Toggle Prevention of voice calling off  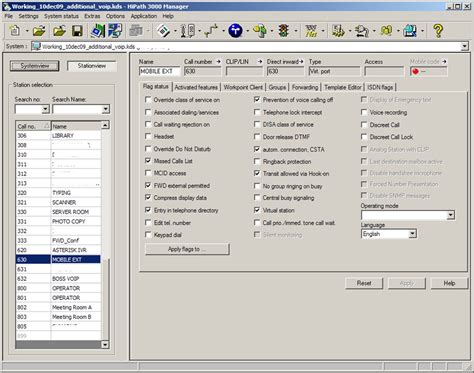pyautogui.click(x=257, y=100)
